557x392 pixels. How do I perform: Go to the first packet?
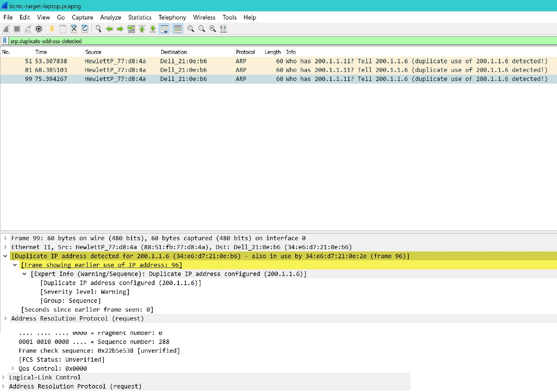(142, 29)
